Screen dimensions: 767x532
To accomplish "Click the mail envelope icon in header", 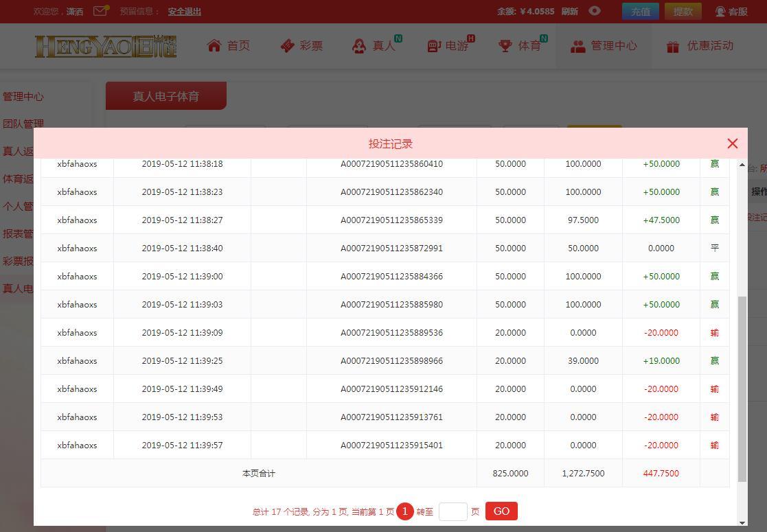I will pos(100,10).
